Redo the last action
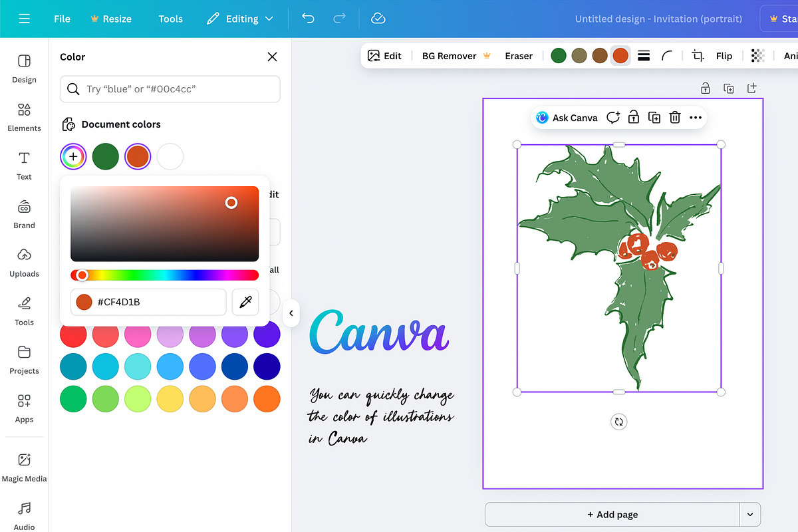The height and width of the screenshot is (532, 798). 339,19
